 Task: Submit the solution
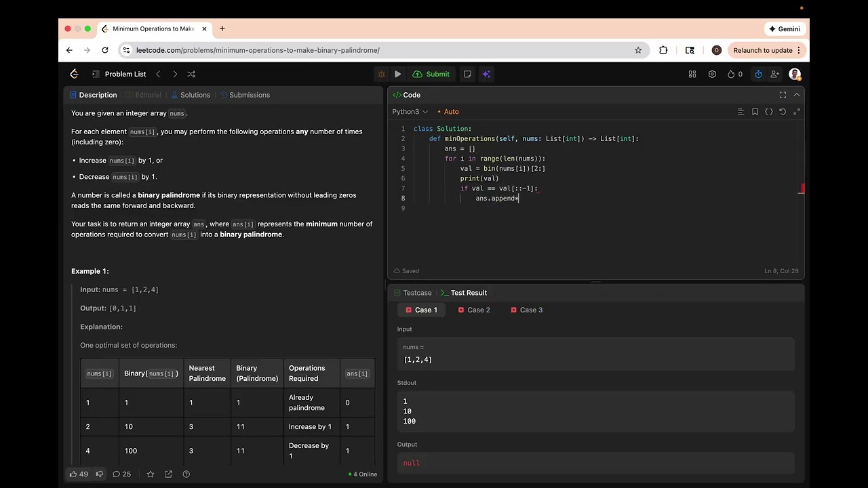click(x=431, y=74)
